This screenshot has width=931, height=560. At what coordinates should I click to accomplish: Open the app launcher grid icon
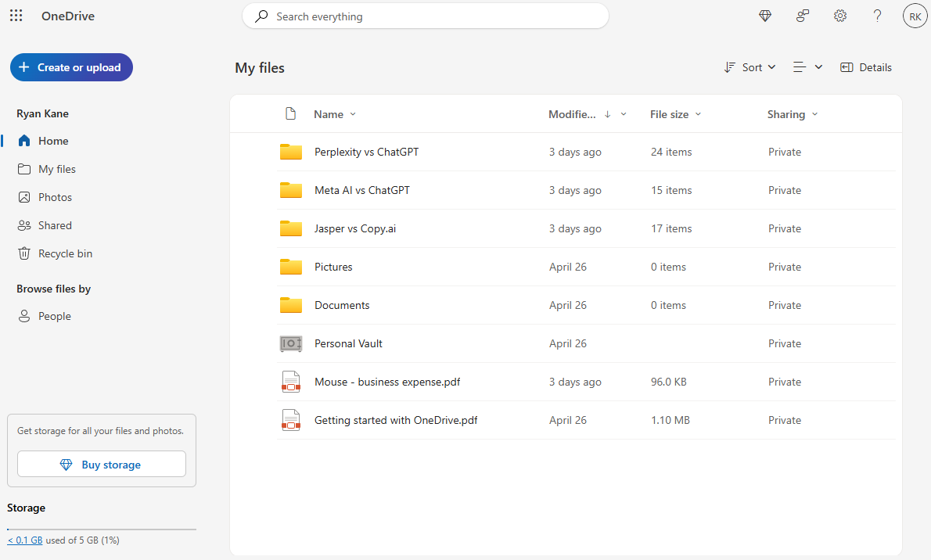16,16
